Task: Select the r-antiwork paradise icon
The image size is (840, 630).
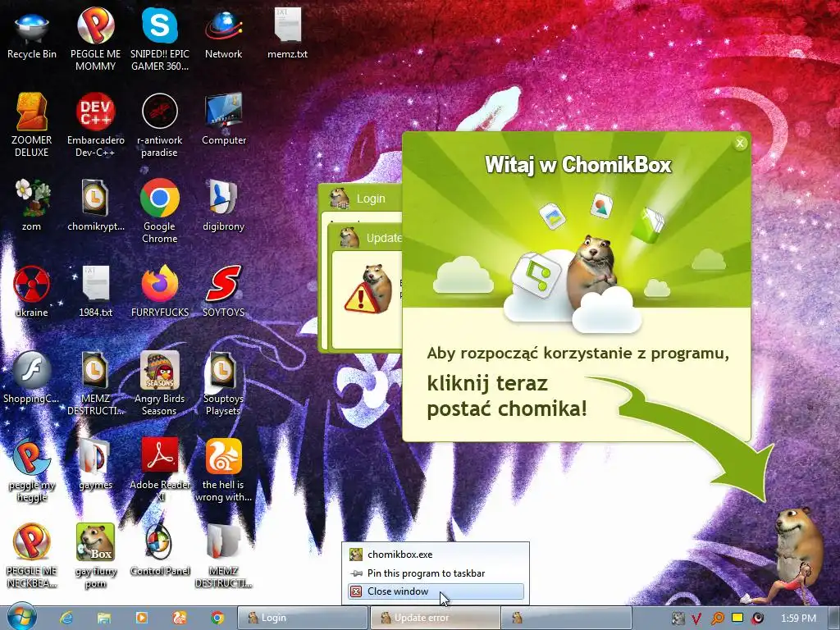Action: tap(160, 126)
